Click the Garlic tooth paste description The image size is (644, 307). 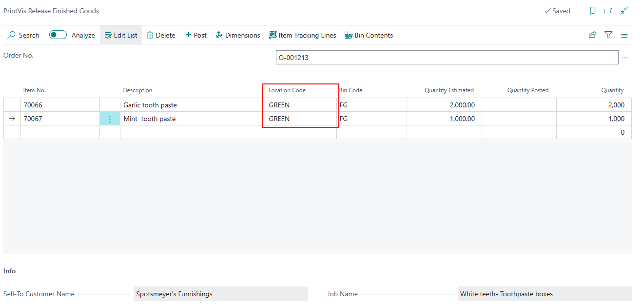193,105
